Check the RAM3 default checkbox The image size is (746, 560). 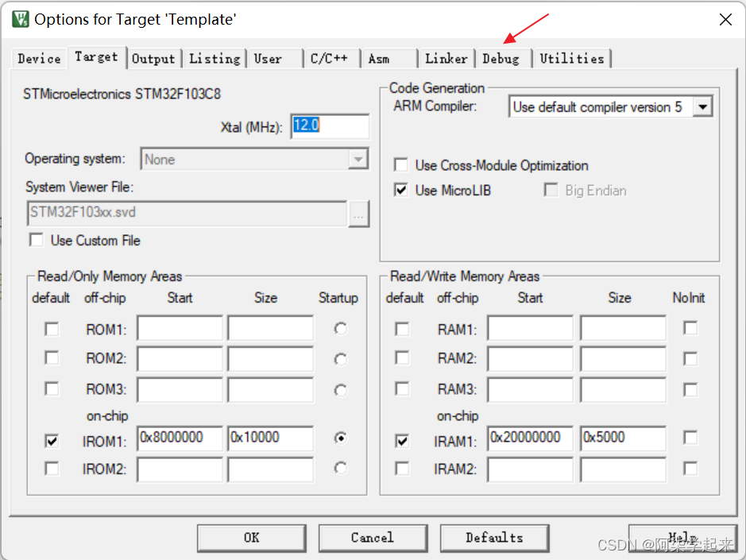[402, 388]
